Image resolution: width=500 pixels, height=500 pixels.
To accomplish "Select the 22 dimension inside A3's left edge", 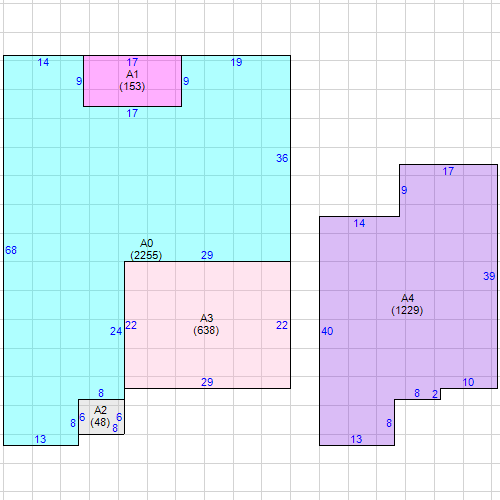I will click(131, 325).
